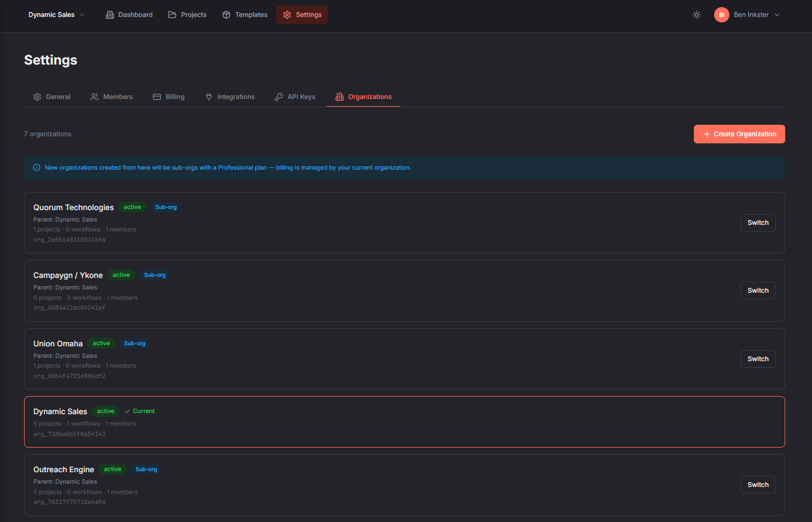Switch to the General tab
812x522 pixels.
52,97
